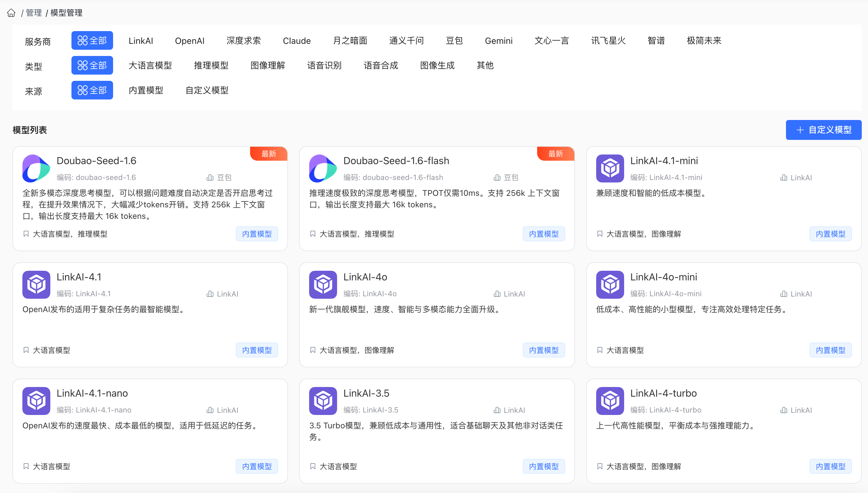This screenshot has width=868, height=493.
Task: Filter providers by 豆包
Action: click(x=454, y=41)
